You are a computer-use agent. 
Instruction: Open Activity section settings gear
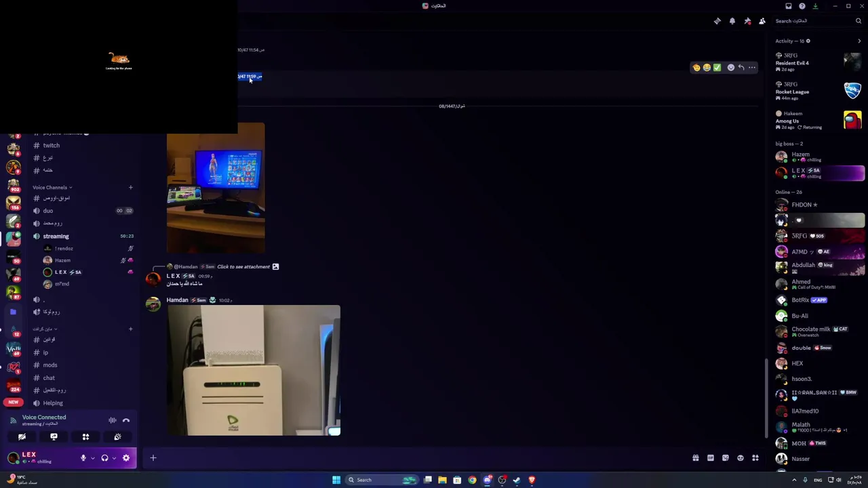coord(808,41)
